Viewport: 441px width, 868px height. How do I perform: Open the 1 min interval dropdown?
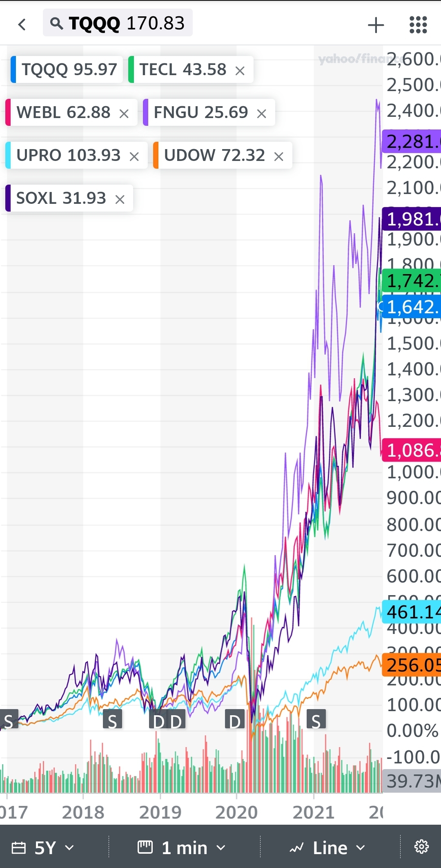point(194,848)
